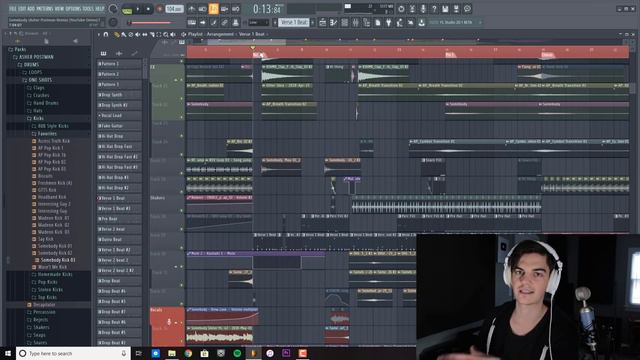Toggle the playlist snap magnet icon

(106, 35)
